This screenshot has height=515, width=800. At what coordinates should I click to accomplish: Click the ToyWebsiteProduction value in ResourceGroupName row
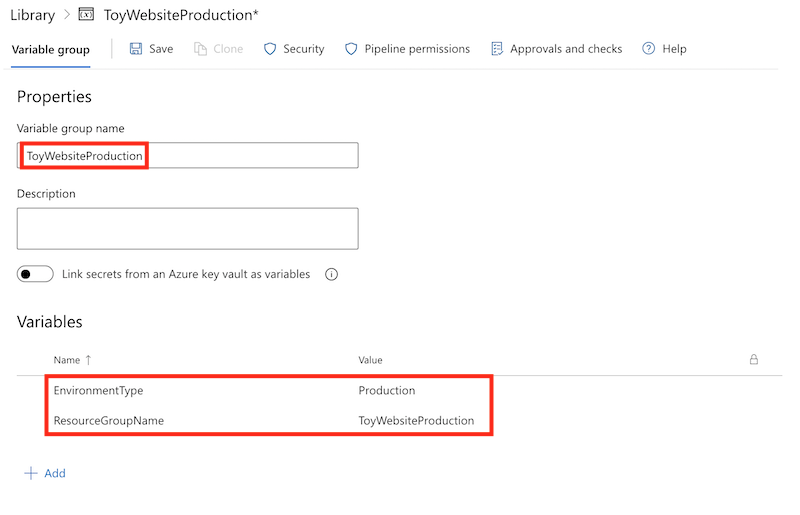point(416,421)
